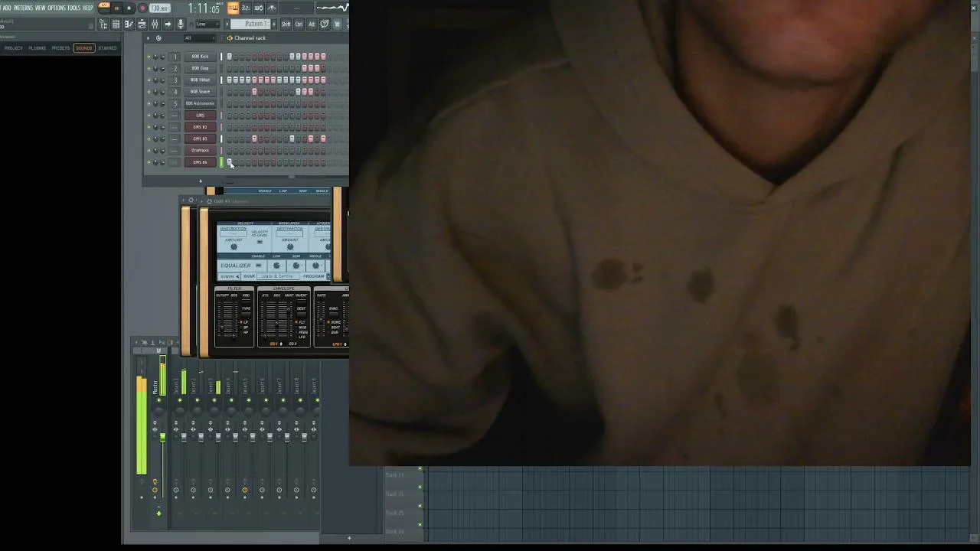Screen dimensions: 980x551
Task: Select the 808 Kick channel button
Action: pyautogui.click(x=200, y=57)
